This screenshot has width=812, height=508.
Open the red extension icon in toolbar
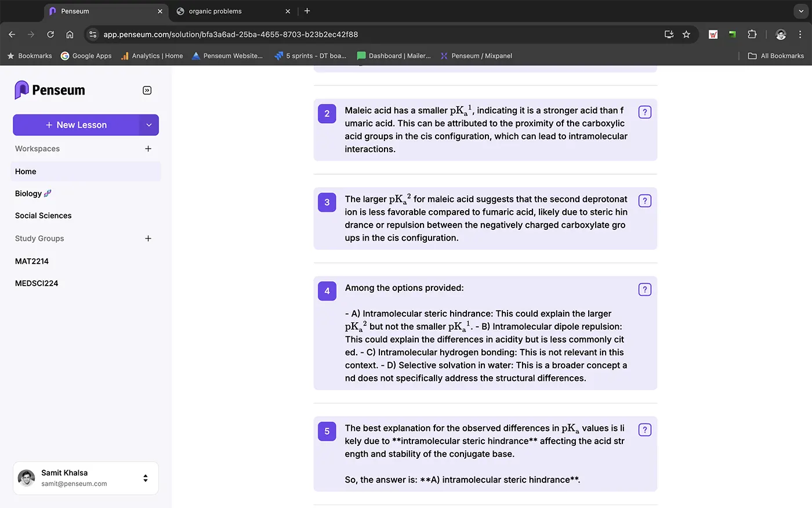click(x=713, y=34)
